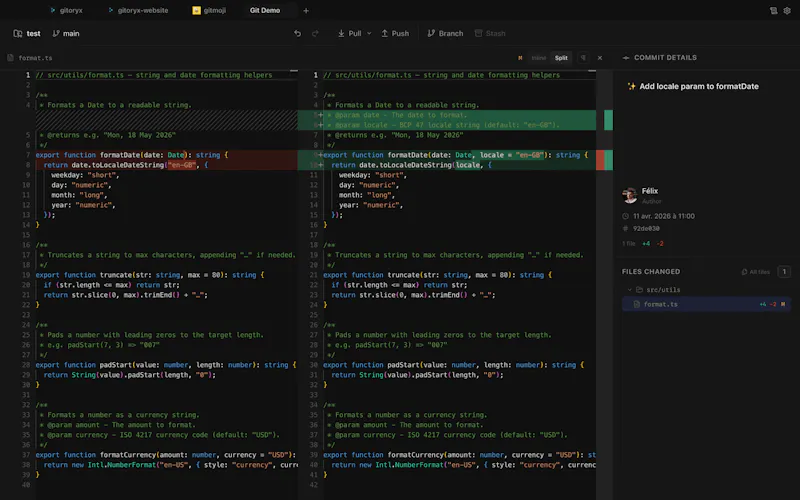The width and height of the screenshot is (800, 500).
Task: Click the sparkles gitmoji beside commit title
Action: pos(631,86)
